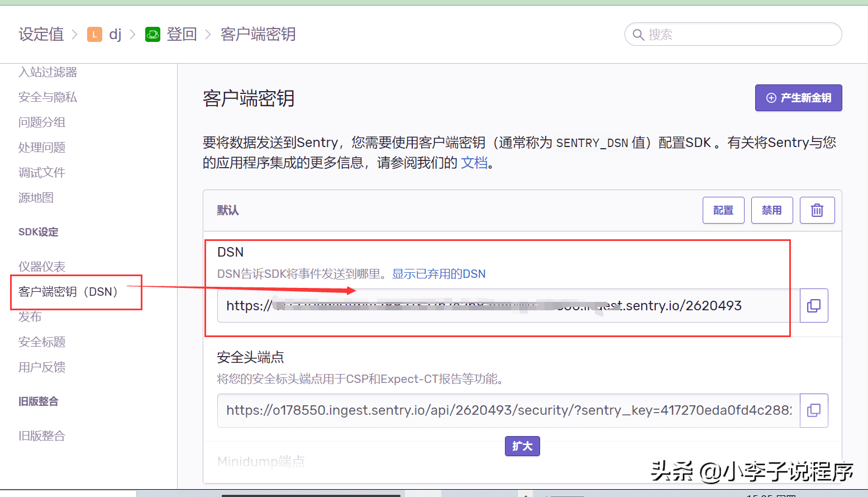Open 用户反馈 in the sidebar
The height and width of the screenshot is (497, 868).
(x=42, y=367)
